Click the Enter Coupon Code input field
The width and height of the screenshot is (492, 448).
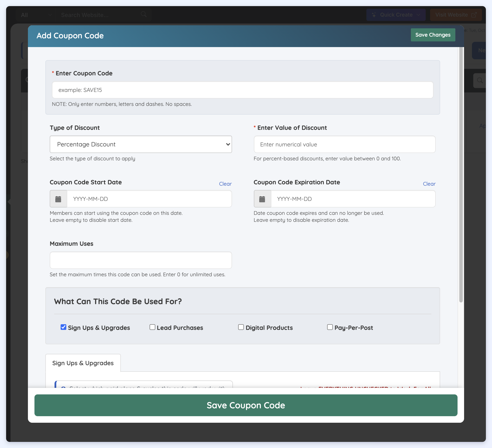click(243, 90)
